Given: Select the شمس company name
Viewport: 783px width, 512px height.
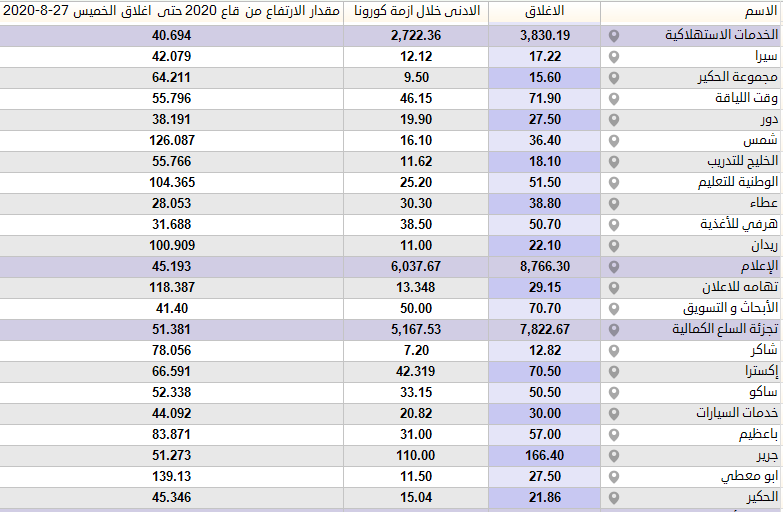Looking at the screenshot, I should (761, 141).
